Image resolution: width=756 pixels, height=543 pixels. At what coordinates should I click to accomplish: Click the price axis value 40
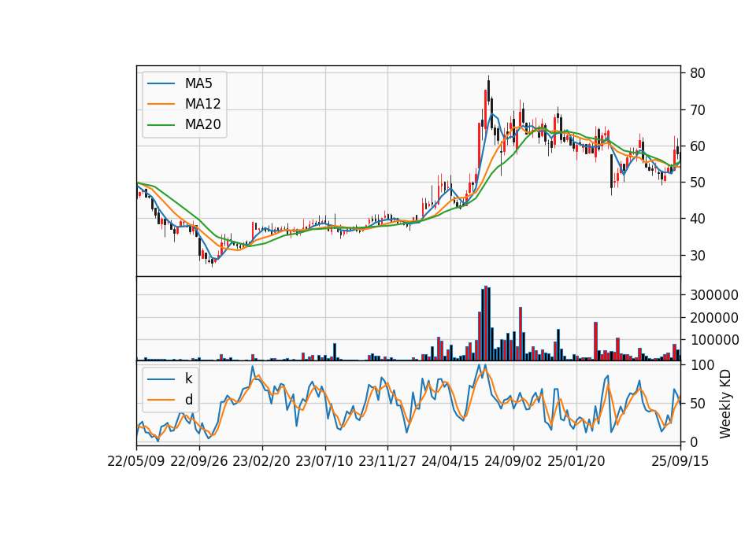coord(698,219)
